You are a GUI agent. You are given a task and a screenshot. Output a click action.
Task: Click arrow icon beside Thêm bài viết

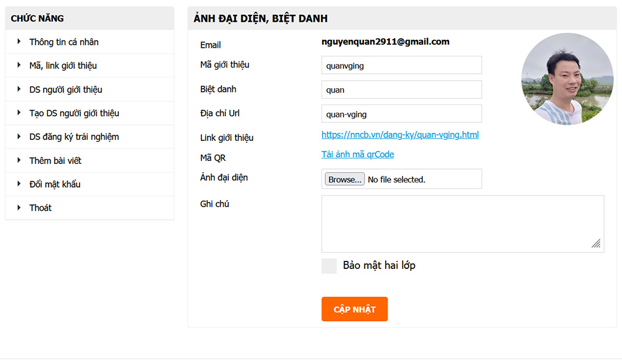pyautogui.click(x=19, y=160)
